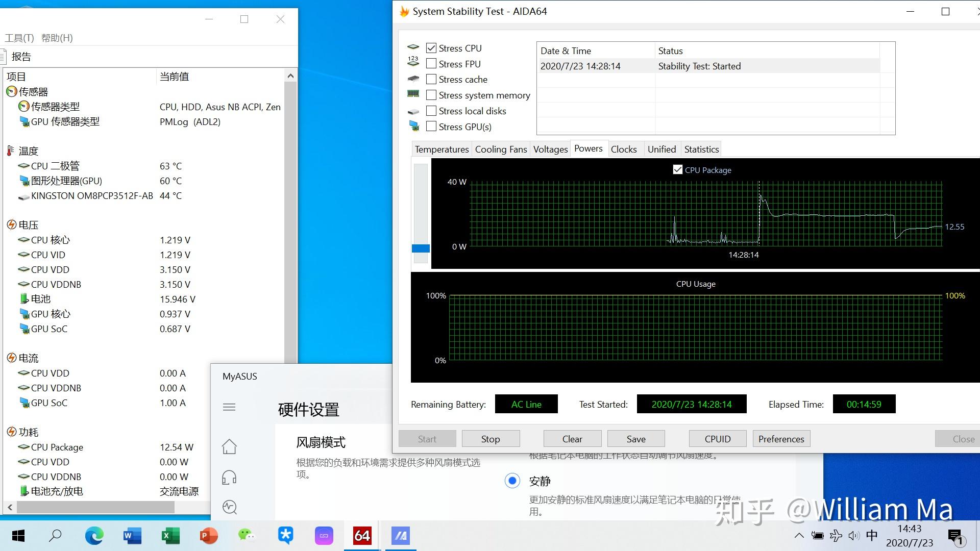Select the 安静 quiet fan mode radio
This screenshot has width=980, height=551.
click(512, 481)
